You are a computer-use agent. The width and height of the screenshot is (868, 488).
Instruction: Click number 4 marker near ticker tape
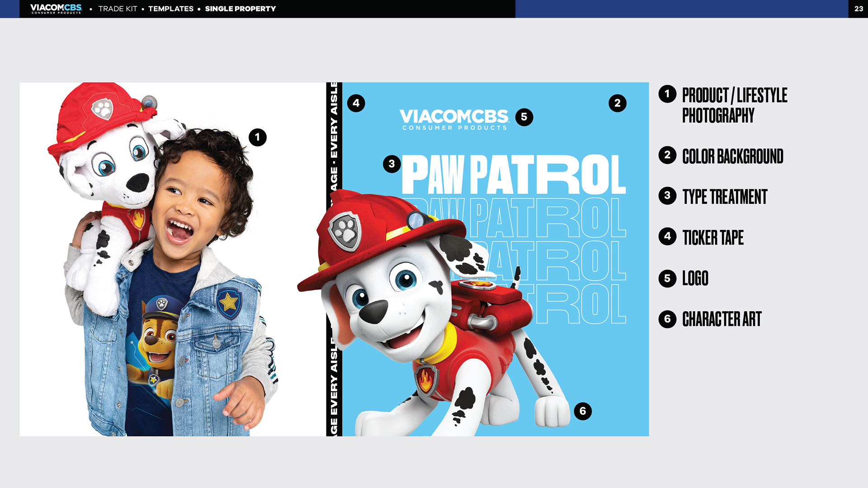tap(356, 103)
